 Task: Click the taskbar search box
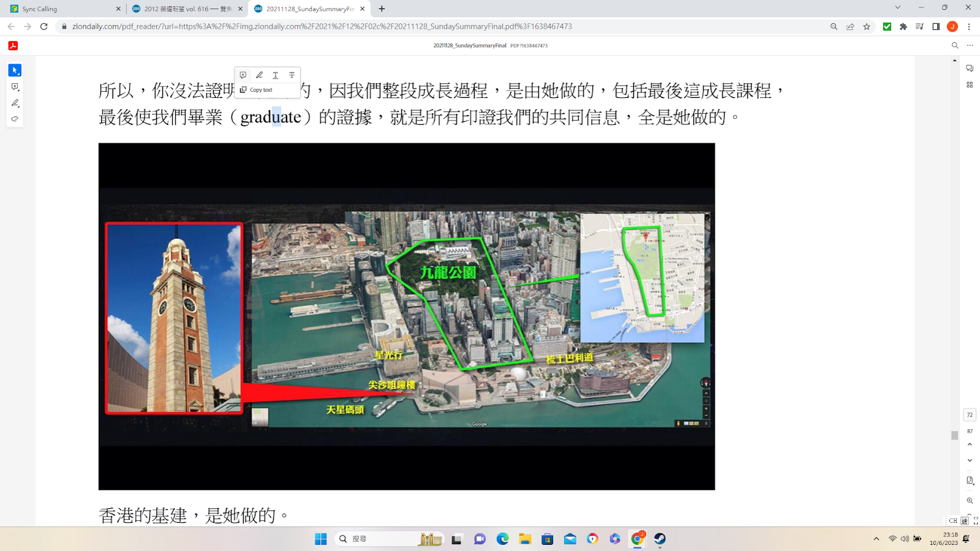tap(389, 539)
